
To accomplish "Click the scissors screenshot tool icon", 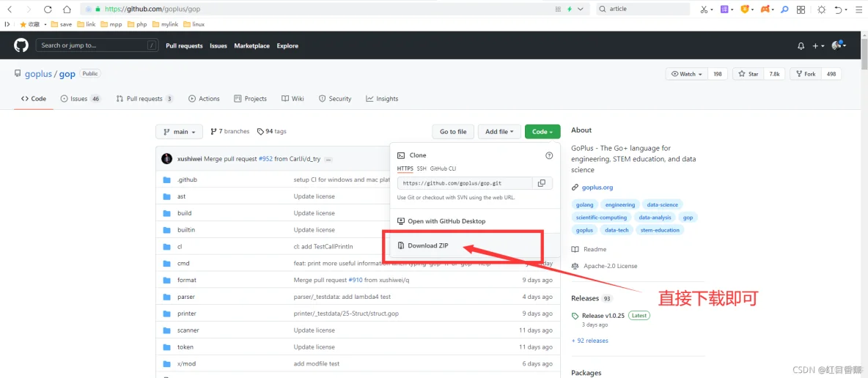I will click(x=704, y=10).
